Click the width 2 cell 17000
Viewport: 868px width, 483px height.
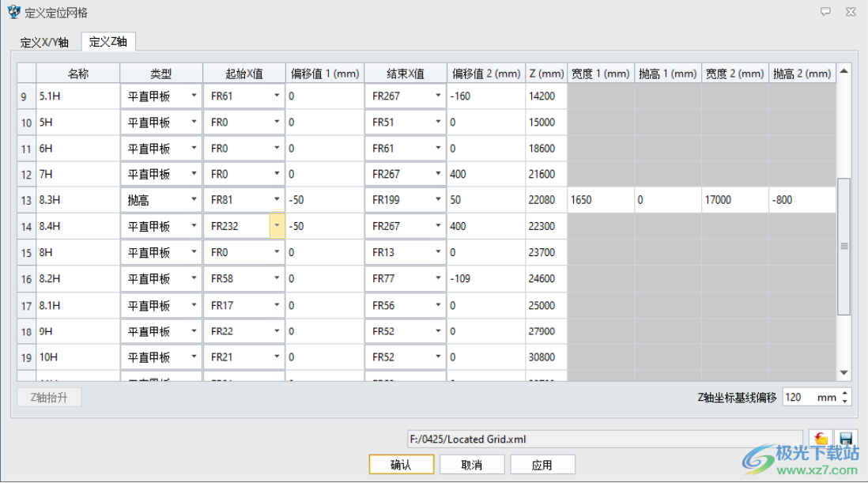point(735,200)
